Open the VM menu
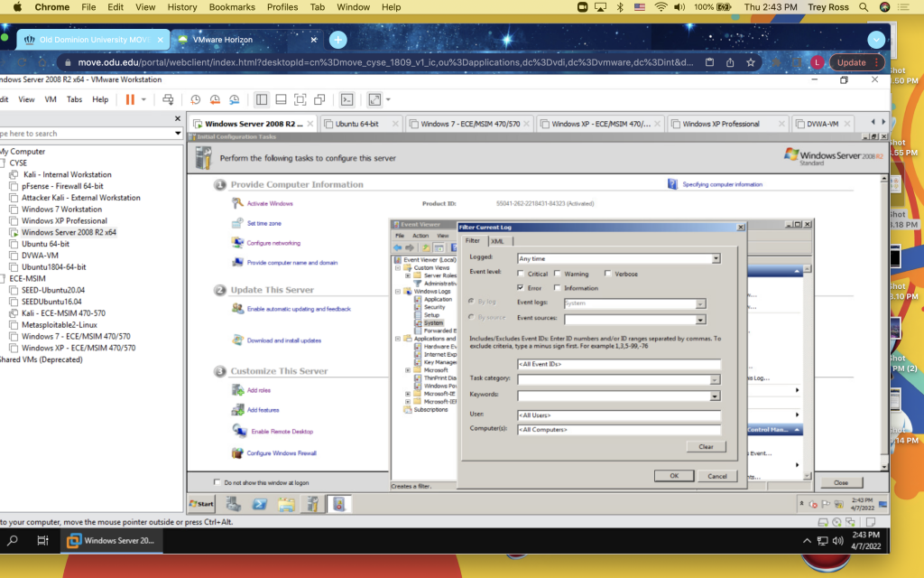 [x=51, y=99]
